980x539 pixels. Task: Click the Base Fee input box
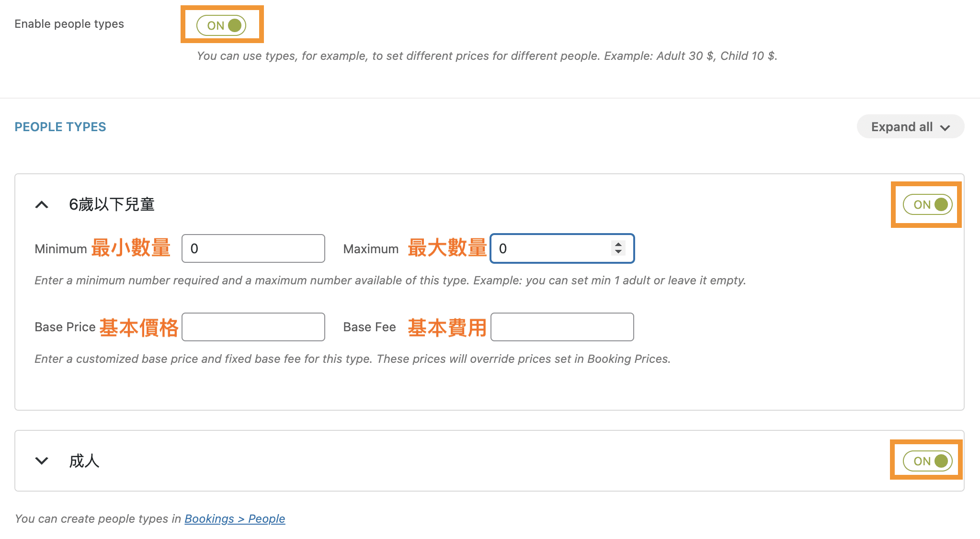pyautogui.click(x=562, y=327)
